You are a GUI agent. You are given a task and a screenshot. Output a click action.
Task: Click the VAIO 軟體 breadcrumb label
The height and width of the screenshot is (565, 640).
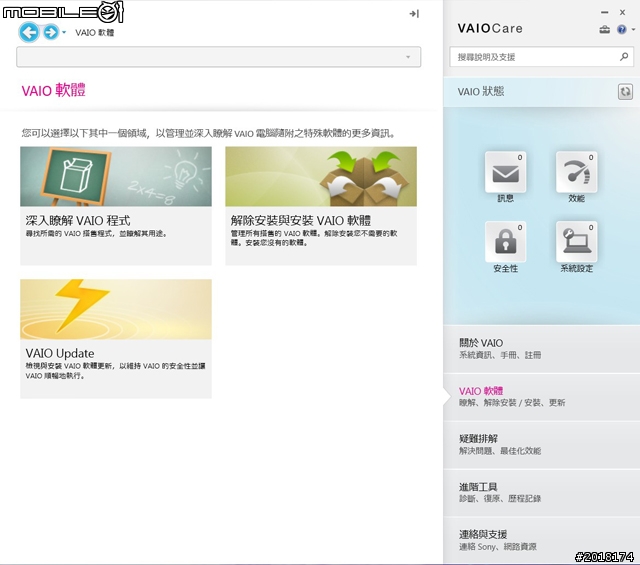95,33
